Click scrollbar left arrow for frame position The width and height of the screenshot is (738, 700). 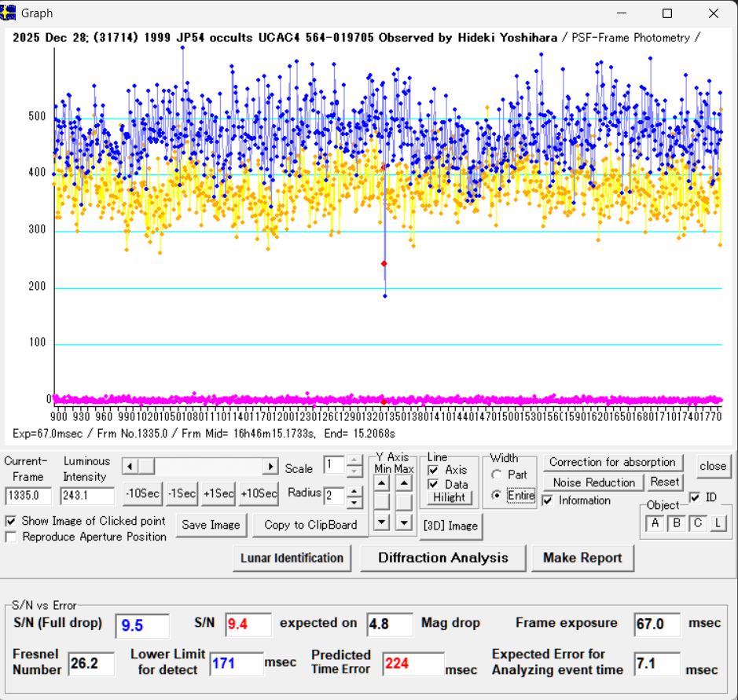[130, 467]
